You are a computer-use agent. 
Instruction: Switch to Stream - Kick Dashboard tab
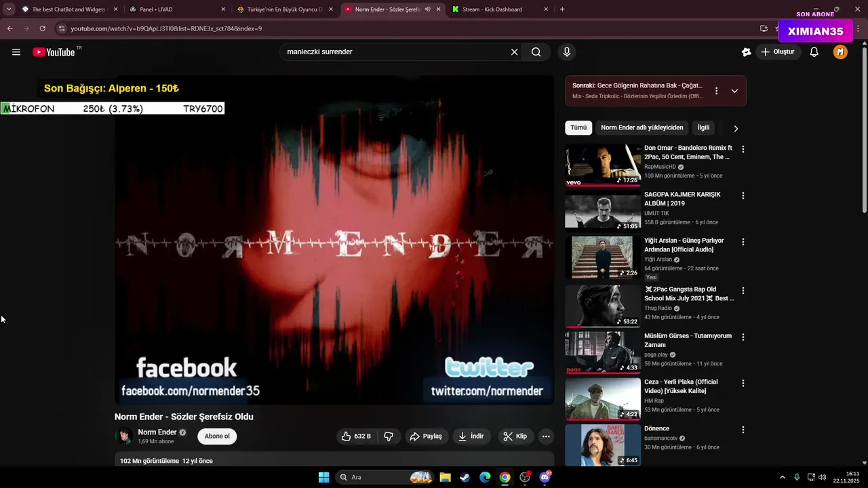click(x=500, y=9)
